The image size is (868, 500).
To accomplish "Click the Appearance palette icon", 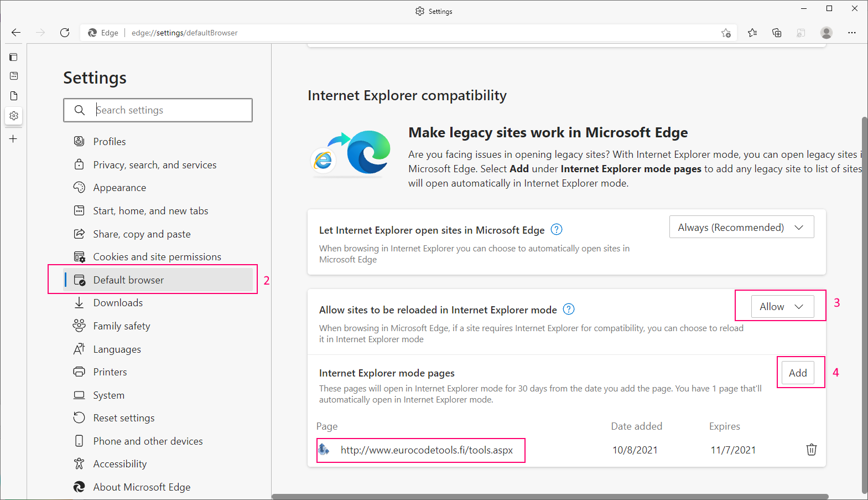I will tap(79, 187).
